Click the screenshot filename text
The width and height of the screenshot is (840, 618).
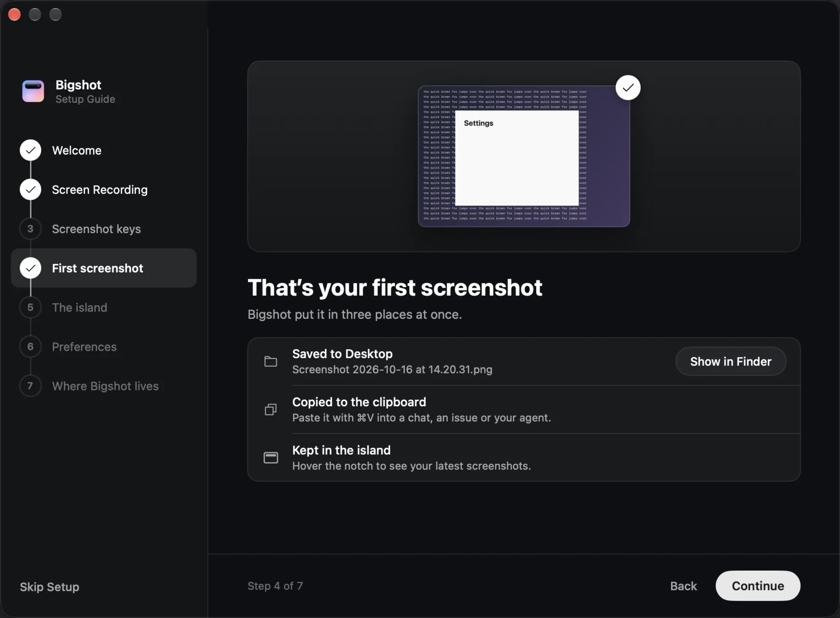pyautogui.click(x=392, y=370)
